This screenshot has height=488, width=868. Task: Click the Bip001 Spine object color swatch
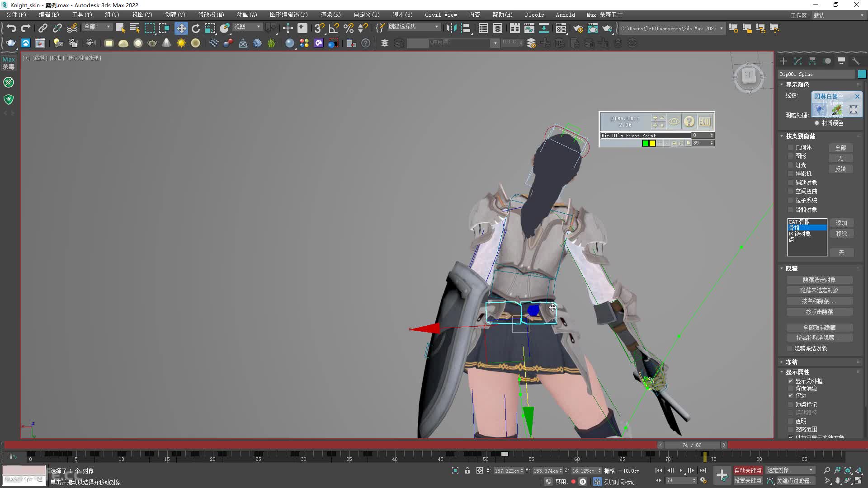(x=862, y=74)
